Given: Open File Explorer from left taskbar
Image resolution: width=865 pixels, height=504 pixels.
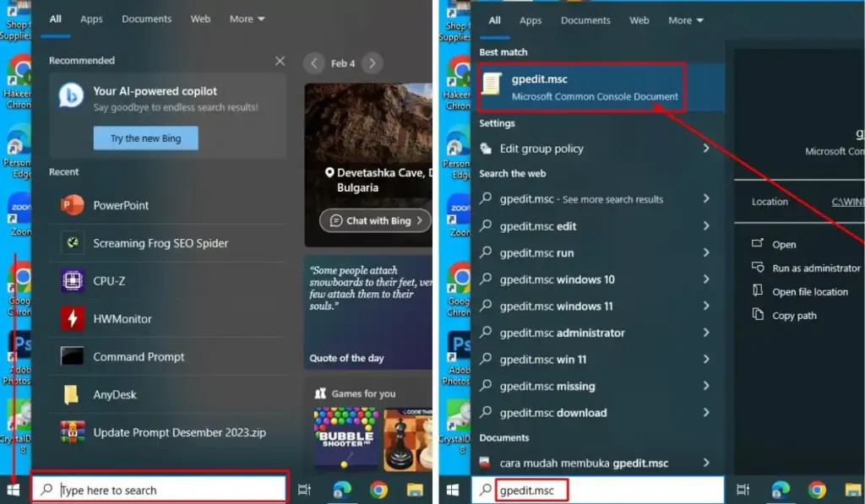Looking at the screenshot, I should pos(415,490).
